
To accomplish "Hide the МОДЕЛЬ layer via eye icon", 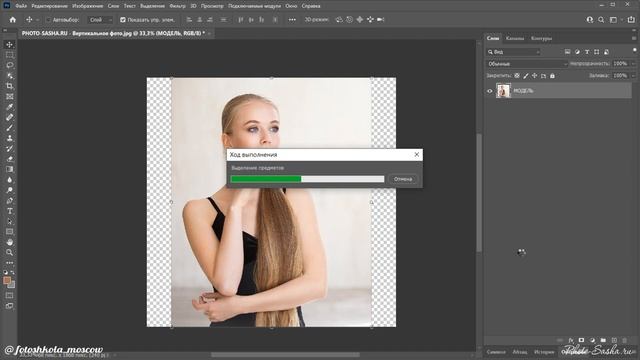I will 490,91.
